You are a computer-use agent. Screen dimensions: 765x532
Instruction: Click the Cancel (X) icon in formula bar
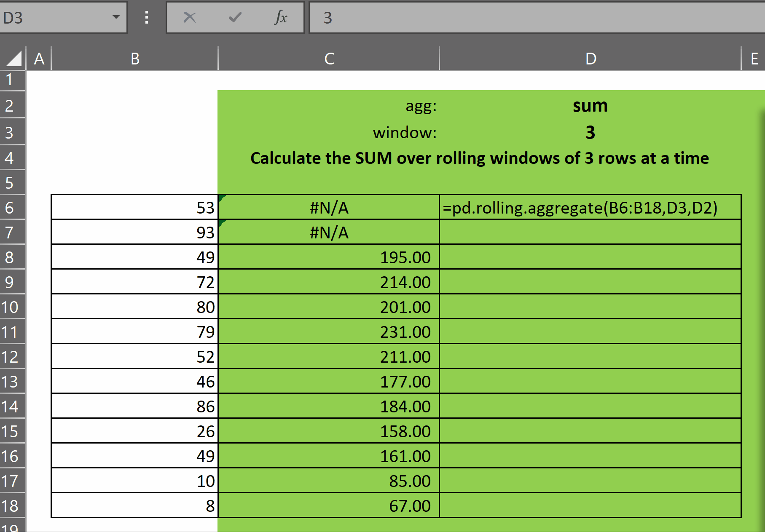click(x=189, y=17)
